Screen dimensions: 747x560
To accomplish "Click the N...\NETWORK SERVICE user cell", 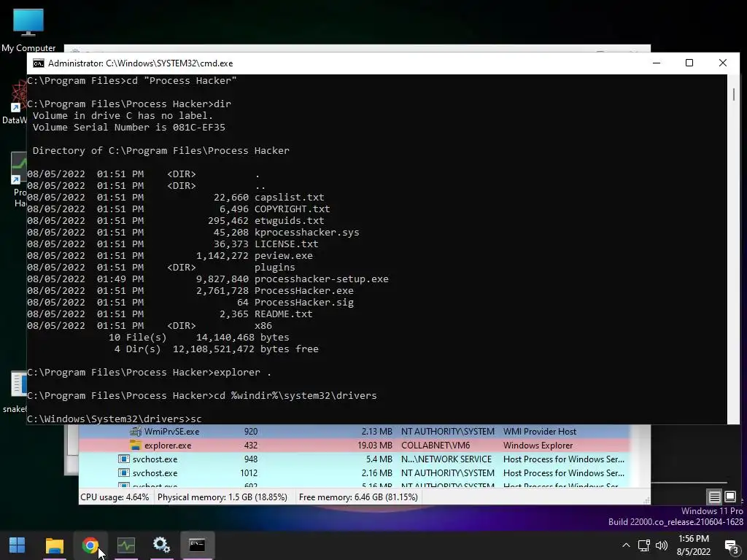I will 446,459.
